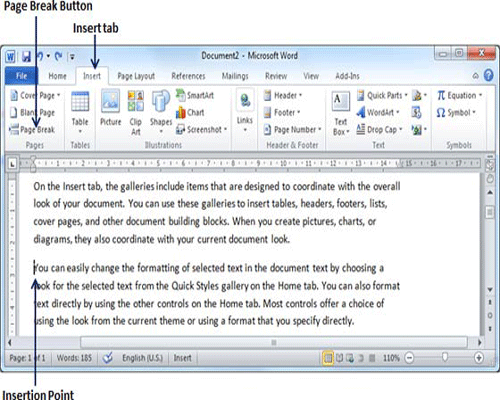Open the Symbol menu
The image size is (500, 400).
click(456, 112)
